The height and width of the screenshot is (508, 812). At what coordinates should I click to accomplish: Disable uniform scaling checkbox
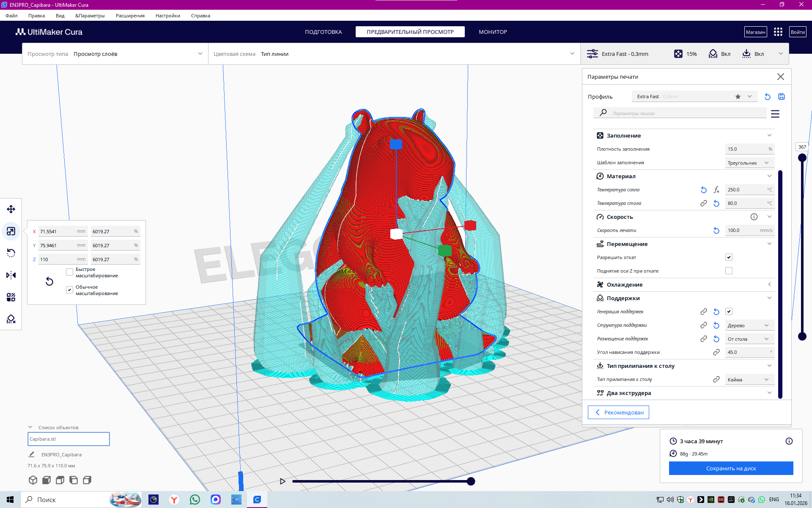pyautogui.click(x=70, y=290)
